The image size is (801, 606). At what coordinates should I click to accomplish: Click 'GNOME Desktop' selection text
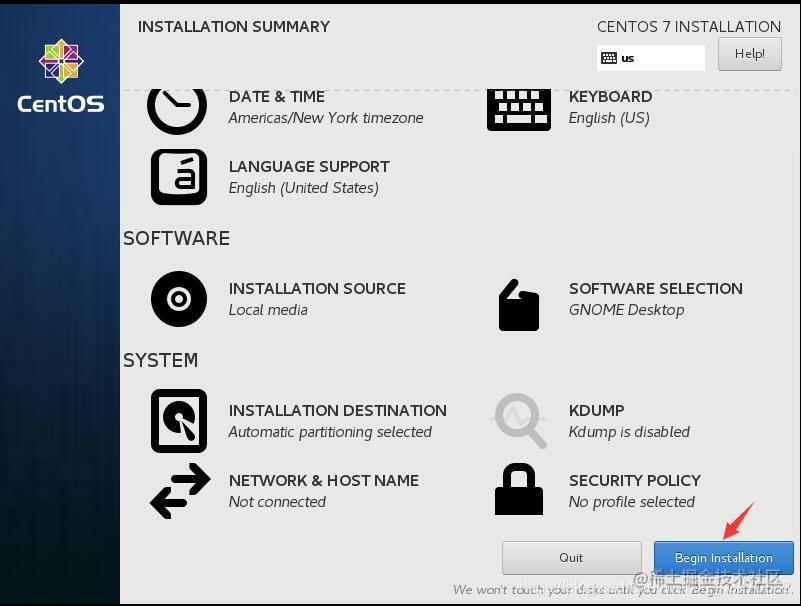627,310
